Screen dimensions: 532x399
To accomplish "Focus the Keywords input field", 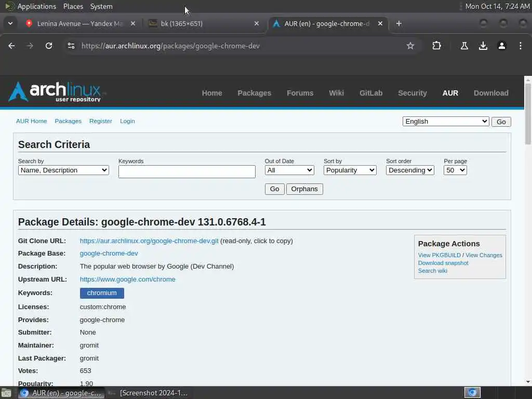I will 187,171.
